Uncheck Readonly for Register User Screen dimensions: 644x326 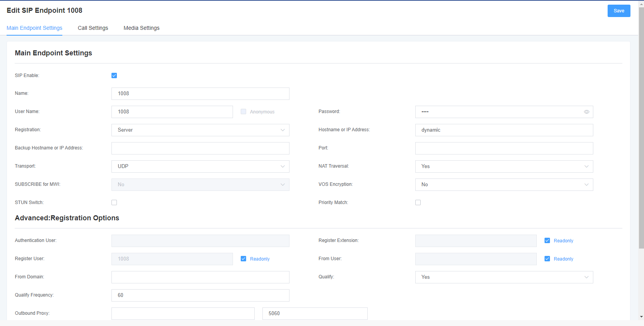coord(243,259)
